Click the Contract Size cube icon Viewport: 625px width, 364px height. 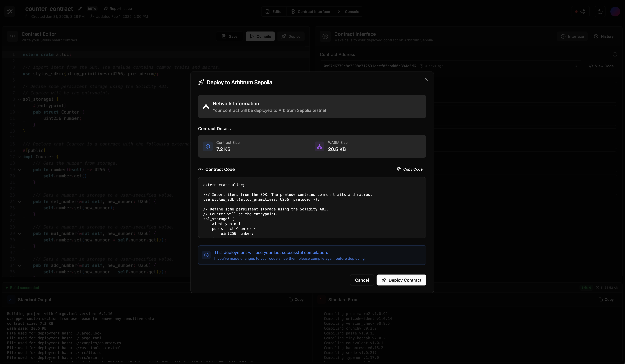pyautogui.click(x=208, y=146)
